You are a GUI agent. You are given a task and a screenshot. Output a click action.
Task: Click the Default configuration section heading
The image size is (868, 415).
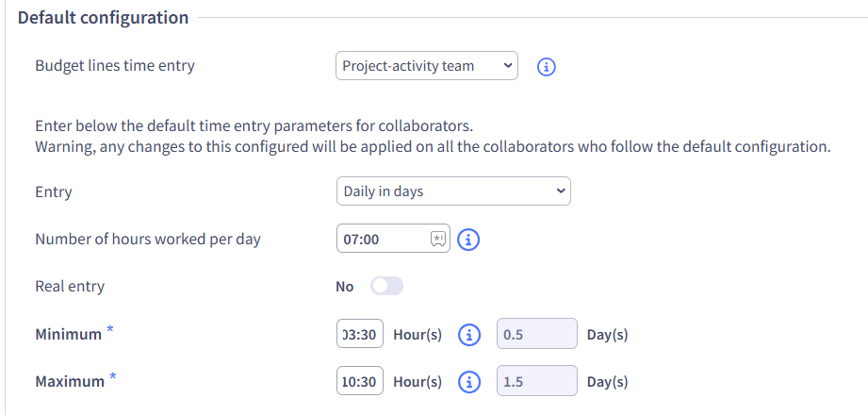tap(103, 18)
